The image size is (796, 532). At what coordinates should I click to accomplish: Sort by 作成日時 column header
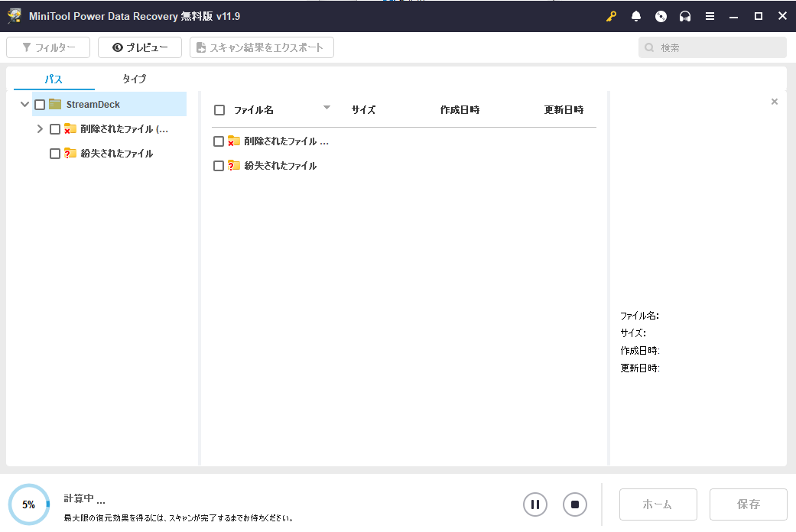point(460,109)
